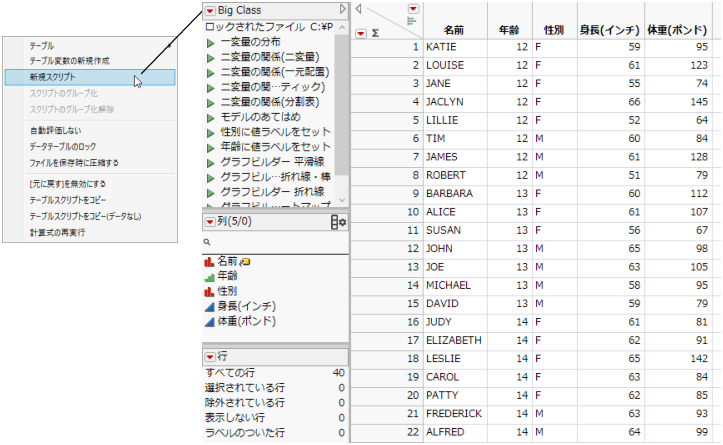The width and height of the screenshot is (723, 445).
Task: Click the column search field in 列 panel
Action: 270,242
